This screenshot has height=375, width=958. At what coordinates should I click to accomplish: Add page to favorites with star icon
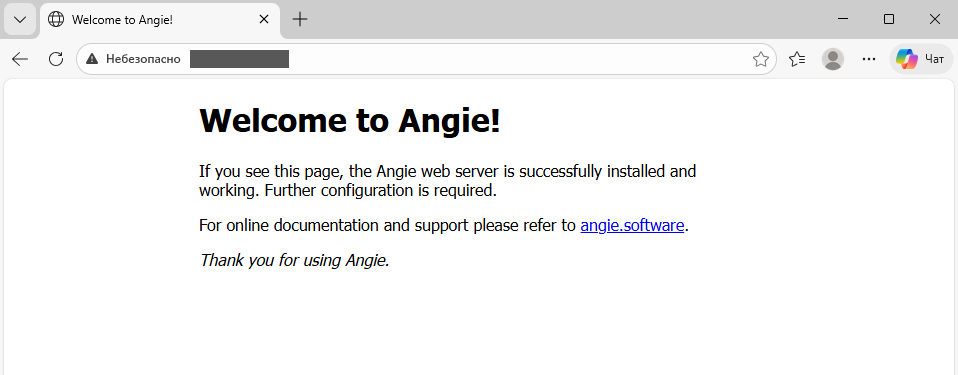tap(761, 59)
